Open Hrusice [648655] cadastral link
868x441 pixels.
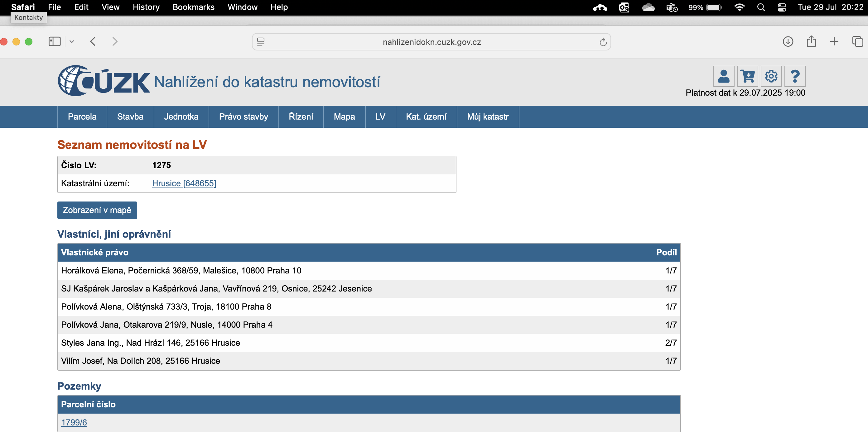(x=184, y=183)
